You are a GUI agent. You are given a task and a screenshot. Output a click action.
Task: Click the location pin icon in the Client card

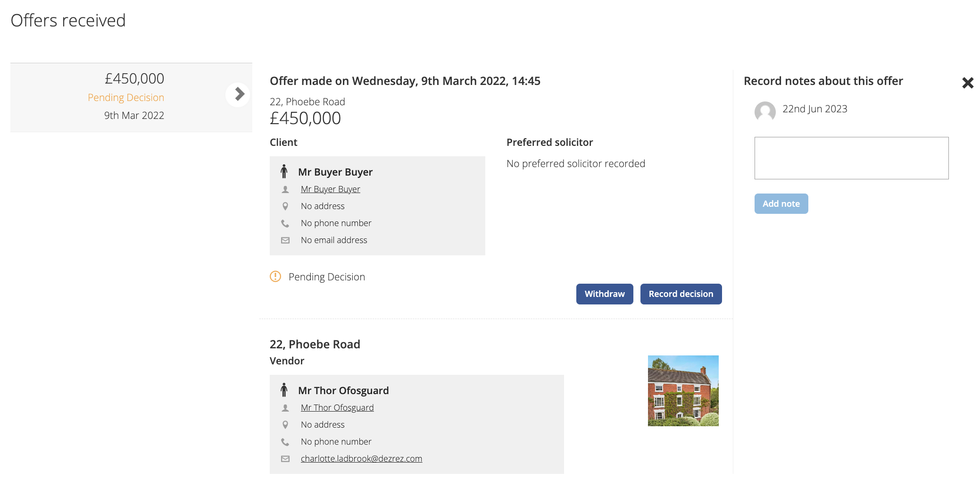[285, 206]
